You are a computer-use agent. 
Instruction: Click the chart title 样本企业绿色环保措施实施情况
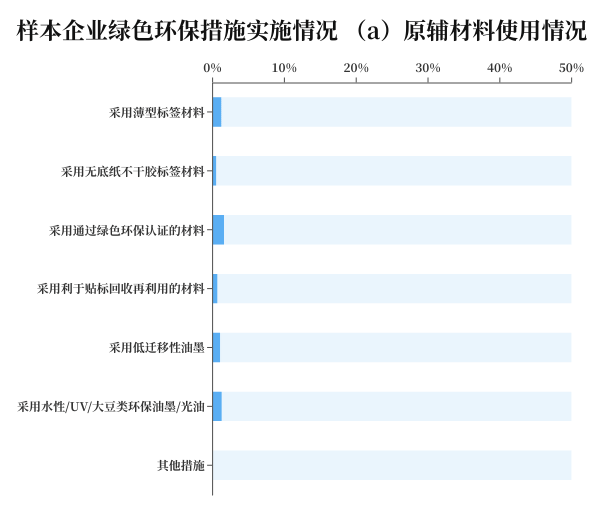tap(177, 31)
